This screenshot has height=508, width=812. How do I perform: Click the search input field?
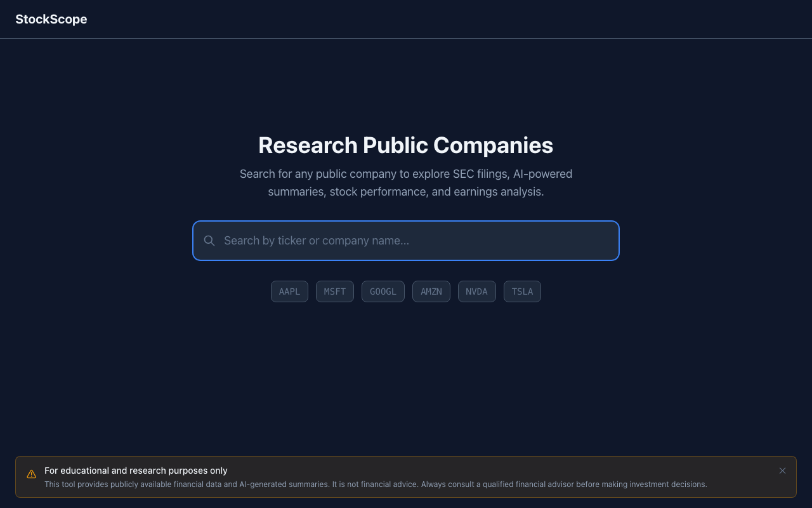(406, 241)
